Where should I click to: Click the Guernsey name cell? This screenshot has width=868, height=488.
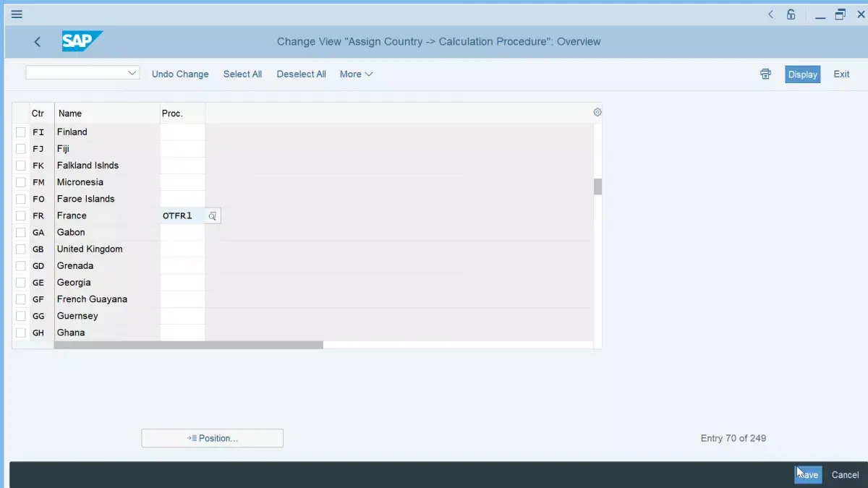pyautogui.click(x=107, y=316)
